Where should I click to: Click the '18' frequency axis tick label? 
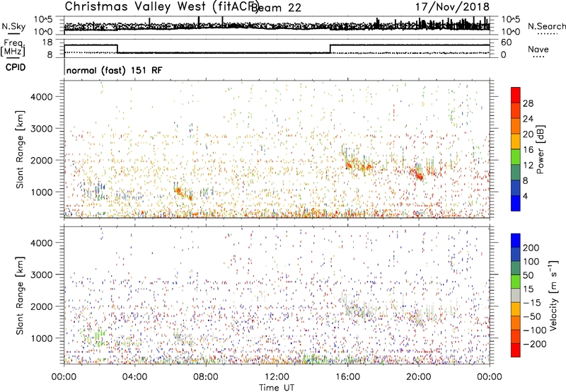(x=47, y=42)
